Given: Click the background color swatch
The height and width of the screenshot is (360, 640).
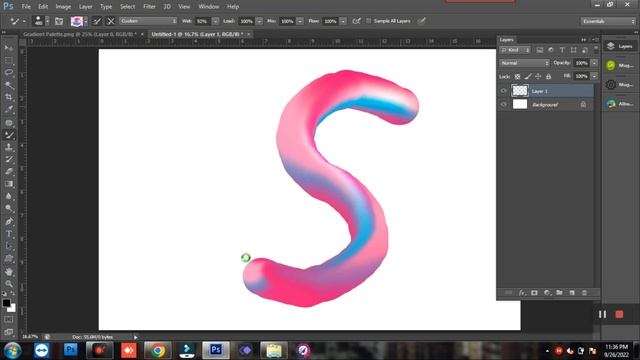Looking at the screenshot, I should 13,308.
